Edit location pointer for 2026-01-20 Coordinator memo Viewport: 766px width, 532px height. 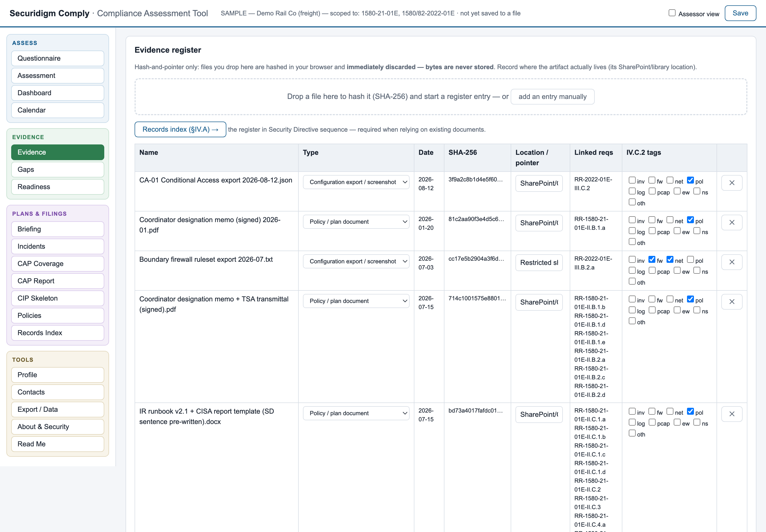point(539,223)
